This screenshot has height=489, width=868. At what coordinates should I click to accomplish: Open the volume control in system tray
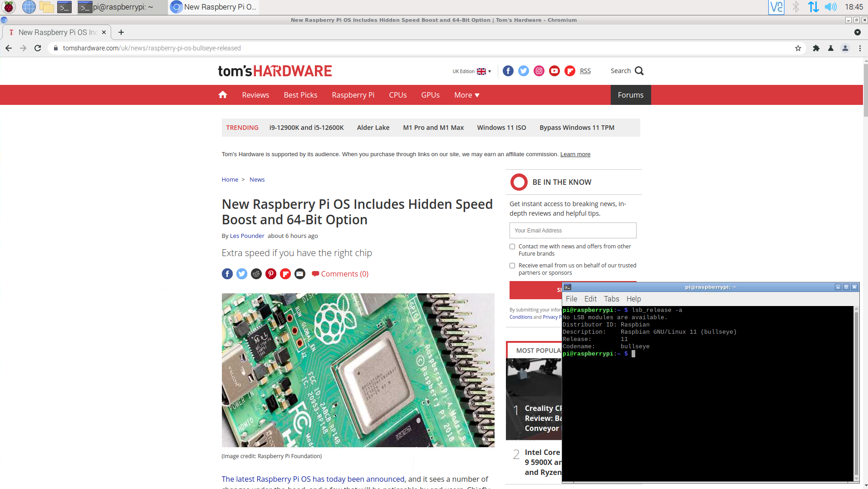pyautogui.click(x=830, y=7)
